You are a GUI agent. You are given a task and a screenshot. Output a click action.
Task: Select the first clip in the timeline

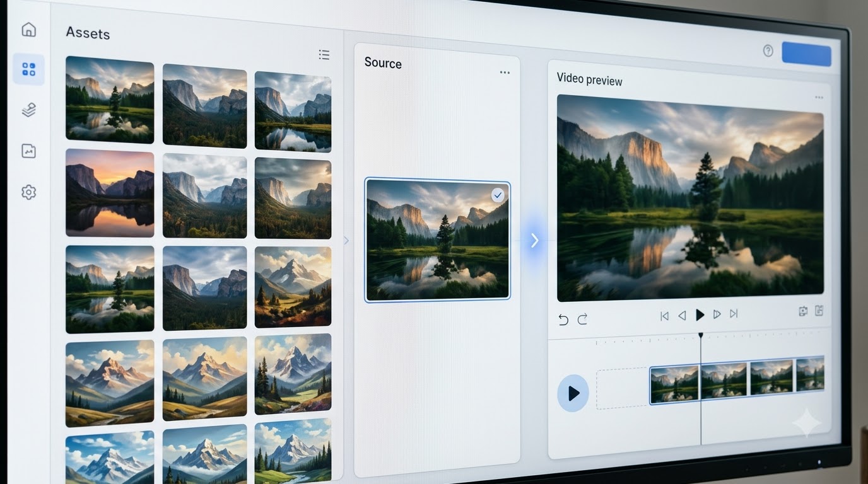pos(674,384)
